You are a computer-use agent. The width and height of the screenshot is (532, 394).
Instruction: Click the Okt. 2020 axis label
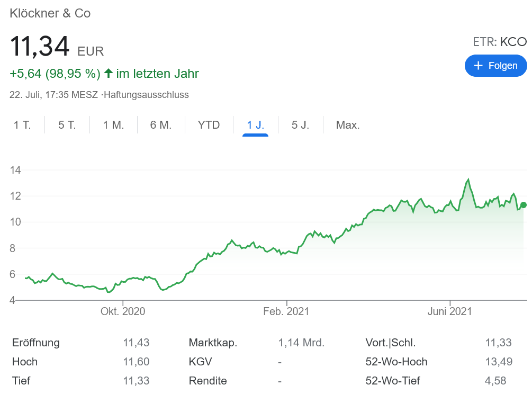pos(123,312)
